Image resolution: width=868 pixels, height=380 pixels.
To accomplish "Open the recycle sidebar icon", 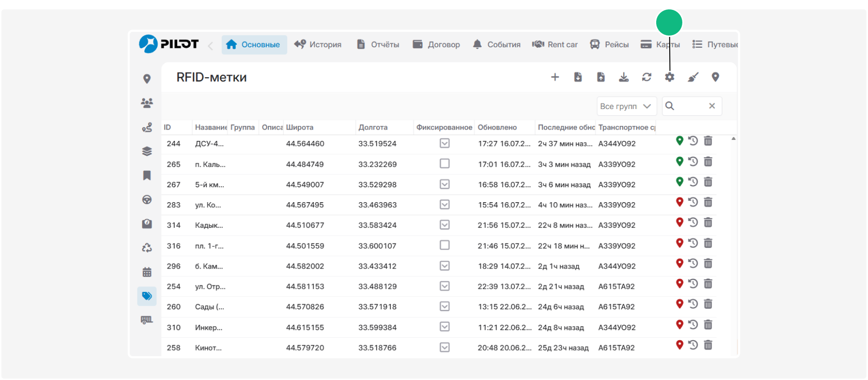I will coord(147,248).
